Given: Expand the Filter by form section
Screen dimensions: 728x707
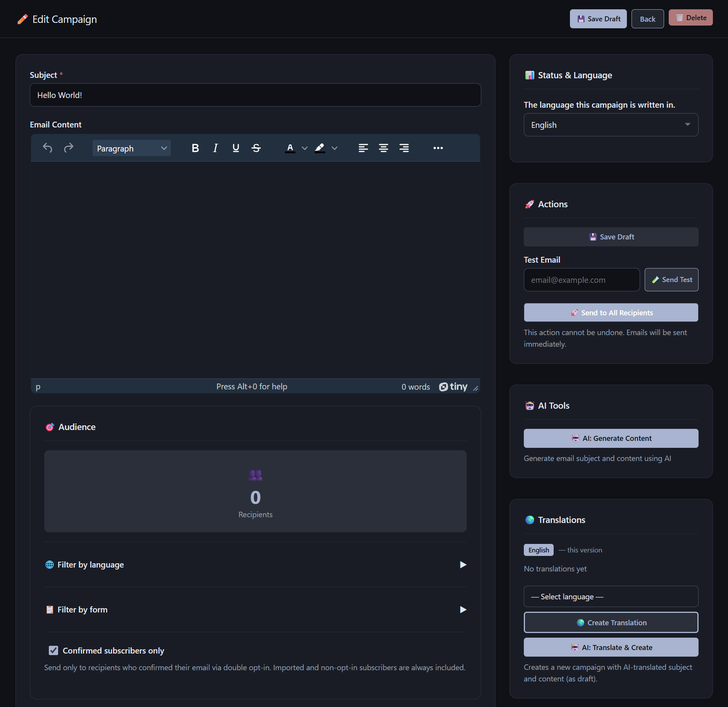Looking at the screenshot, I should tap(256, 610).
